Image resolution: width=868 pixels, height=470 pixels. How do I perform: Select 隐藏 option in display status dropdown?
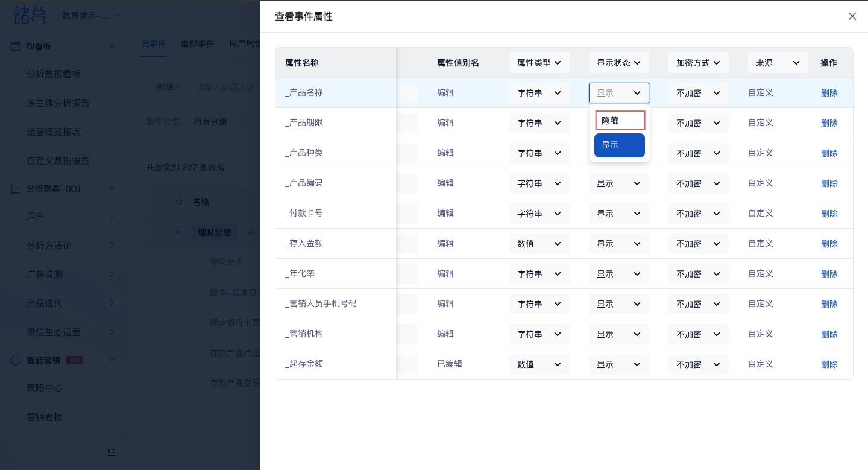620,121
